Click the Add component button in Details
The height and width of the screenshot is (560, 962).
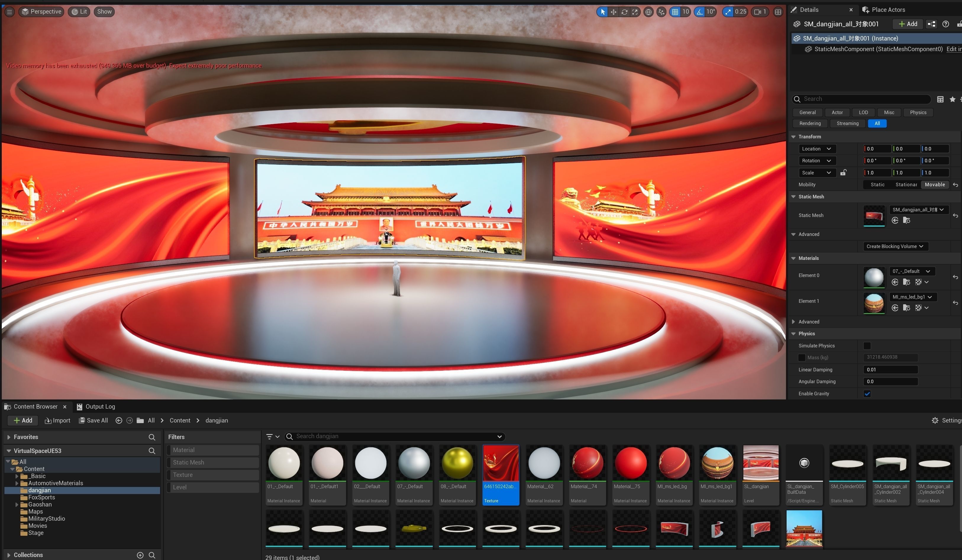tap(907, 24)
